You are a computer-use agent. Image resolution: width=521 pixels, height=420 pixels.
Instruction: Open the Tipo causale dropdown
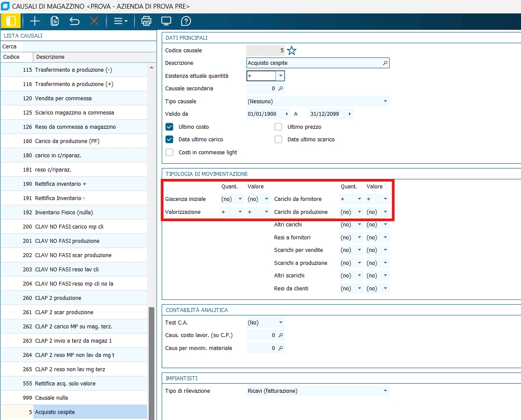[x=385, y=102]
